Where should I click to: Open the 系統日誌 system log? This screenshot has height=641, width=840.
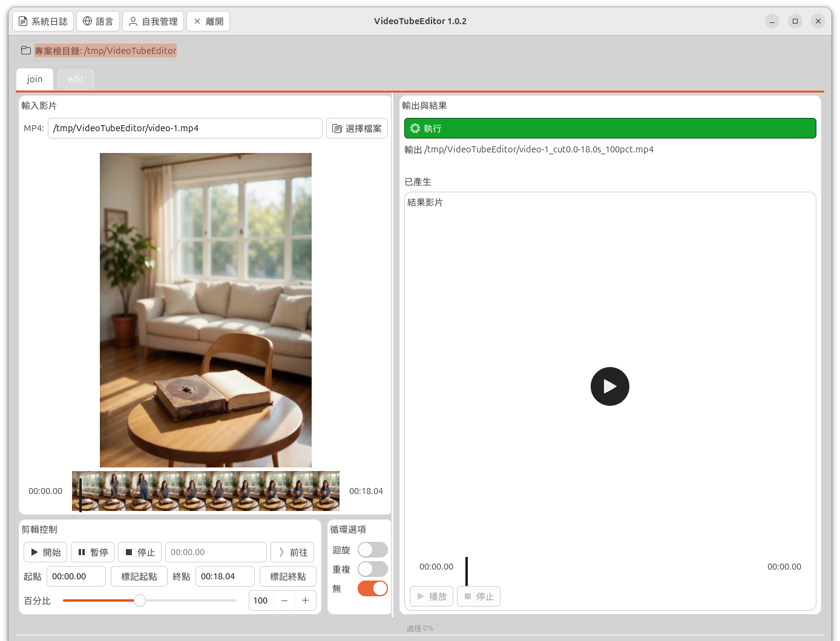pyautogui.click(x=43, y=21)
